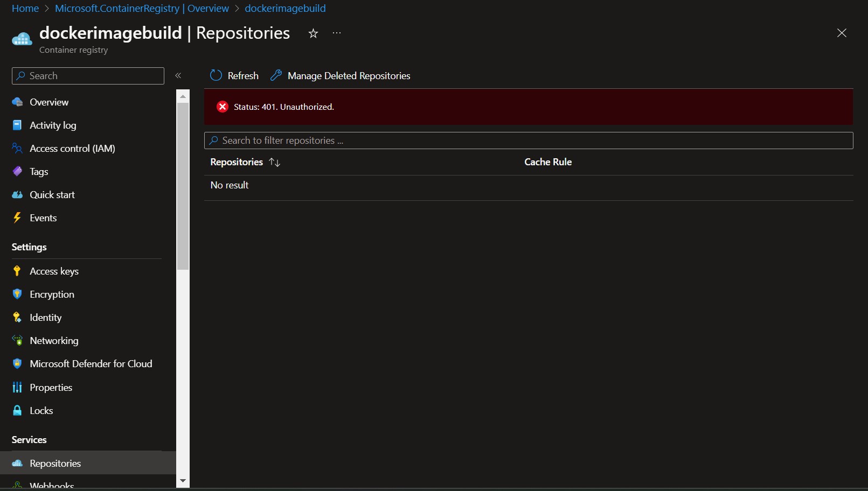Click the Activity log icon
Screen dimensions: 868x491
pos(17,125)
